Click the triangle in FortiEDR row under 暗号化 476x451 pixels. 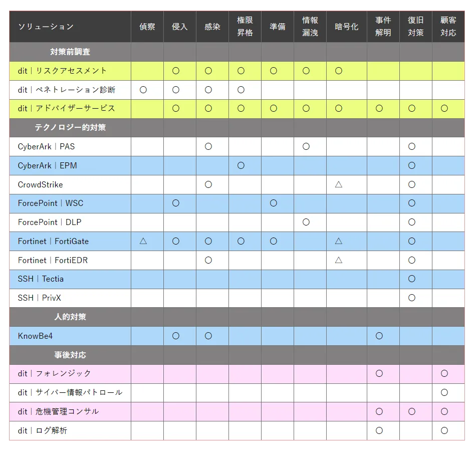click(339, 260)
